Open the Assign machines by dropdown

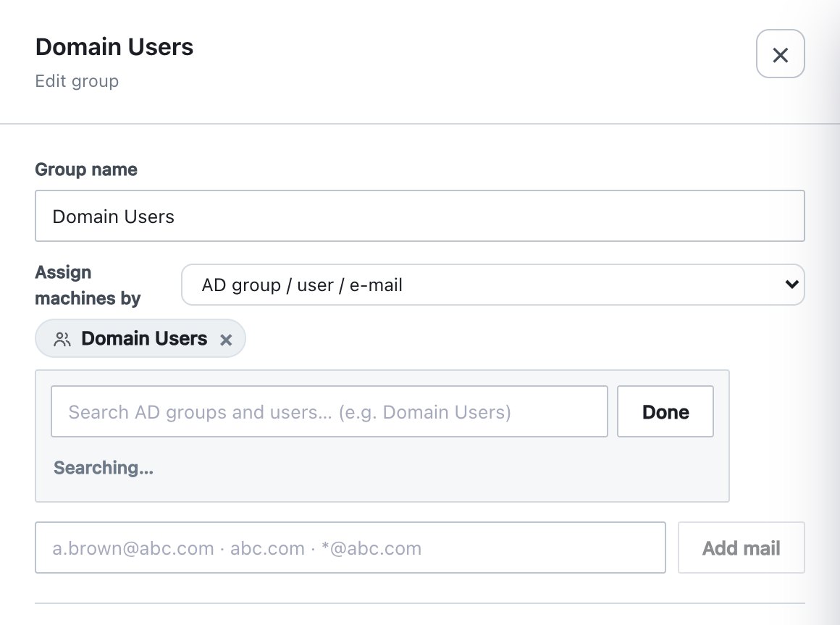[x=493, y=285]
